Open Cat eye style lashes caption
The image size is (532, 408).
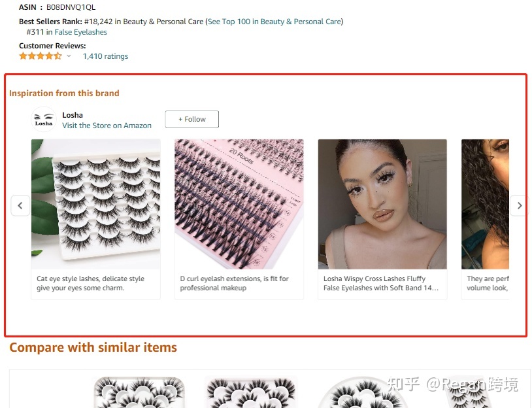[x=91, y=283]
